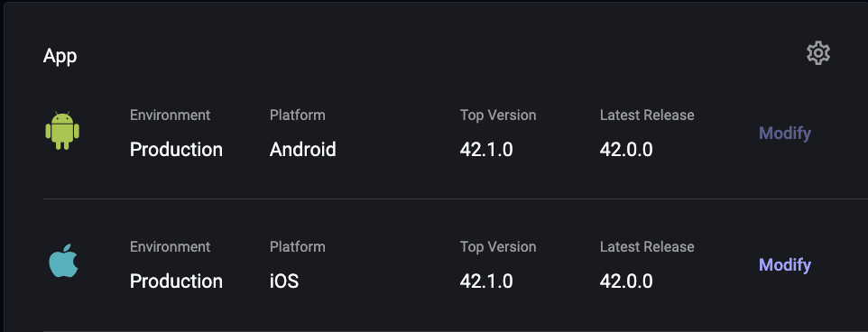Click the Android platform value
The height and width of the screenshot is (332, 868).
pos(303,150)
